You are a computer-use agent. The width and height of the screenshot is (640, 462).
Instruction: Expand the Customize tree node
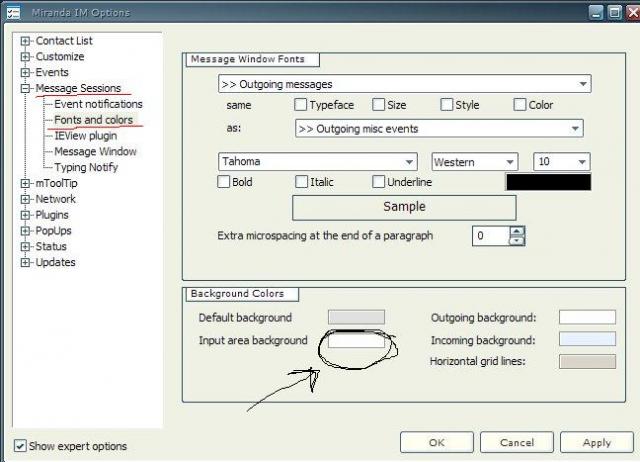pos(25,57)
